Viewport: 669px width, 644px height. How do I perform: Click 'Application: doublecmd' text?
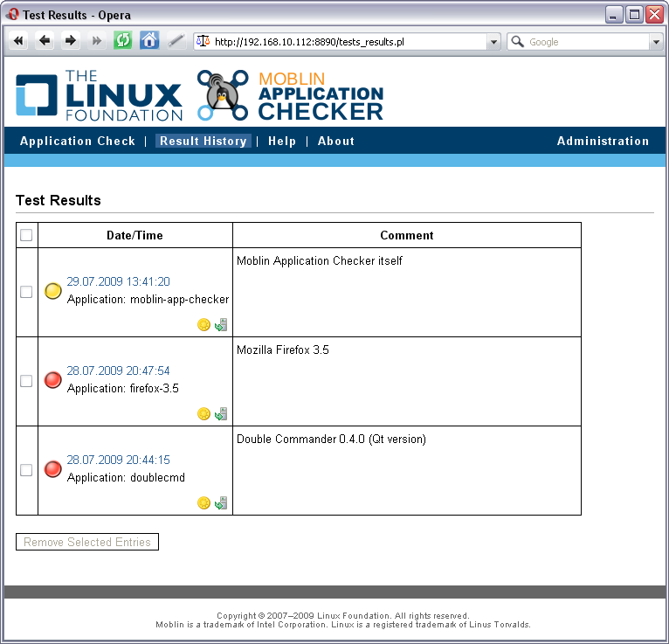[126, 477]
